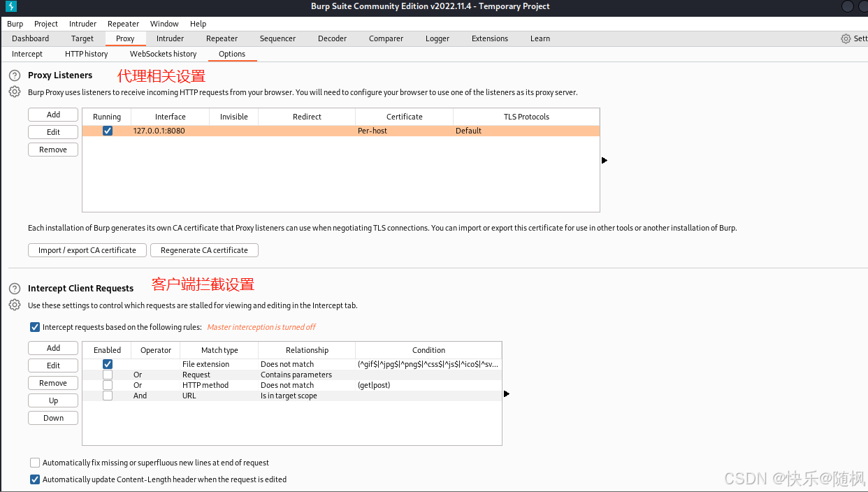The width and height of the screenshot is (868, 492).
Task: Disable automatically update Content-Length header option
Action: [35, 479]
